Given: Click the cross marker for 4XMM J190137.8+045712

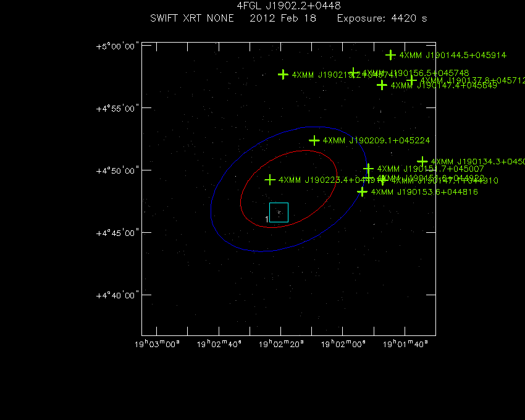Looking at the screenshot, I should tap(411, 80).
